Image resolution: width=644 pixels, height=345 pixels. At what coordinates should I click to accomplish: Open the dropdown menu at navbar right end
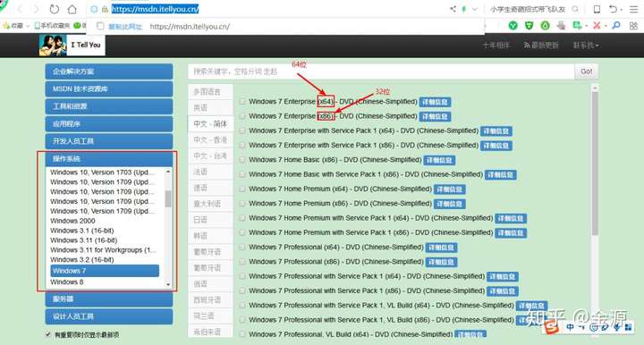[x=586, y=45]
